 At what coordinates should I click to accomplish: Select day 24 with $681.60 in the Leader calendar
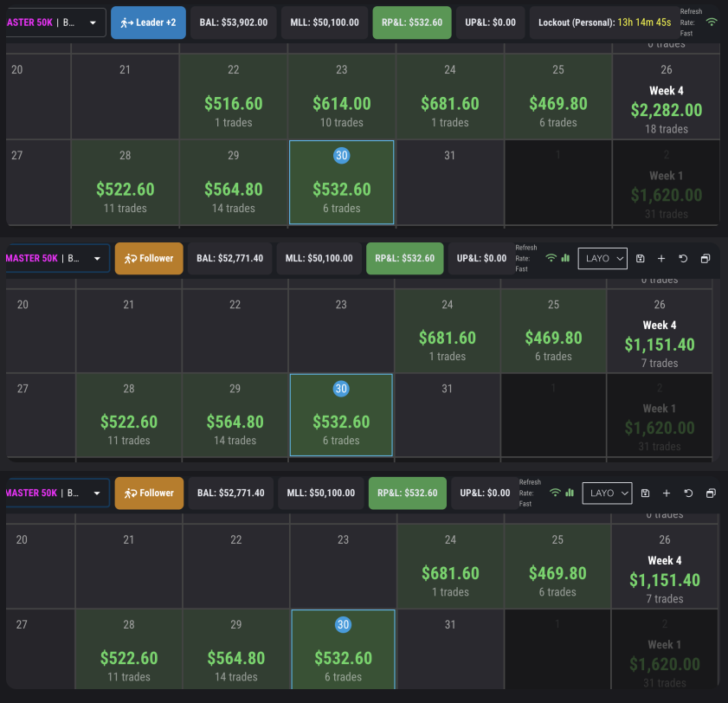pyautogui.click(x=450, y=97)
